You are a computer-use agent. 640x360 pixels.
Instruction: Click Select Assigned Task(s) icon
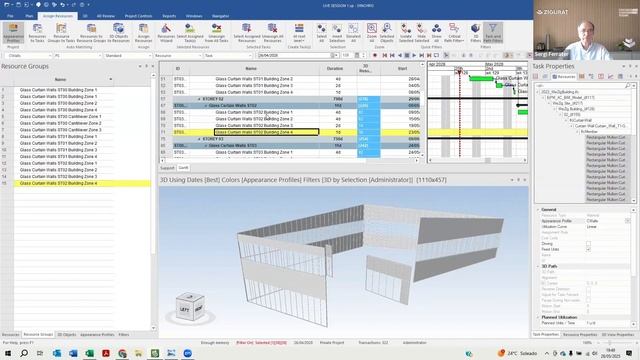point(190,33)
